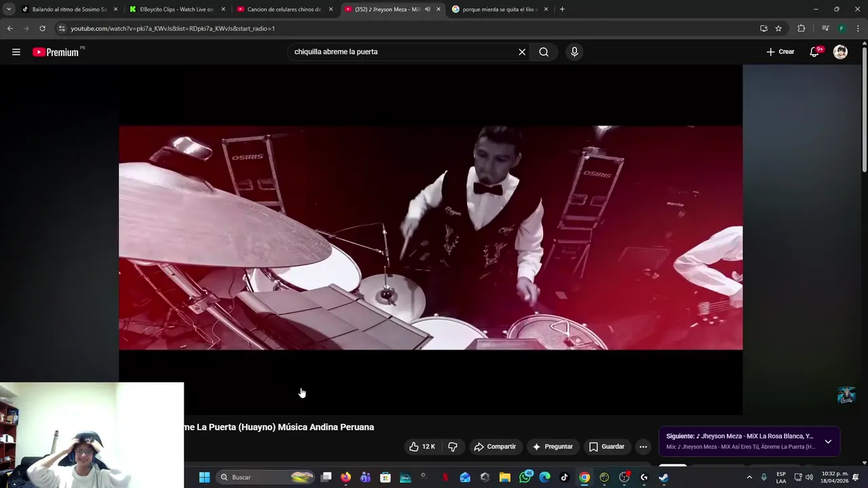868x488 pixels.
Task: Open the 12 K like count
Action: 429,447
